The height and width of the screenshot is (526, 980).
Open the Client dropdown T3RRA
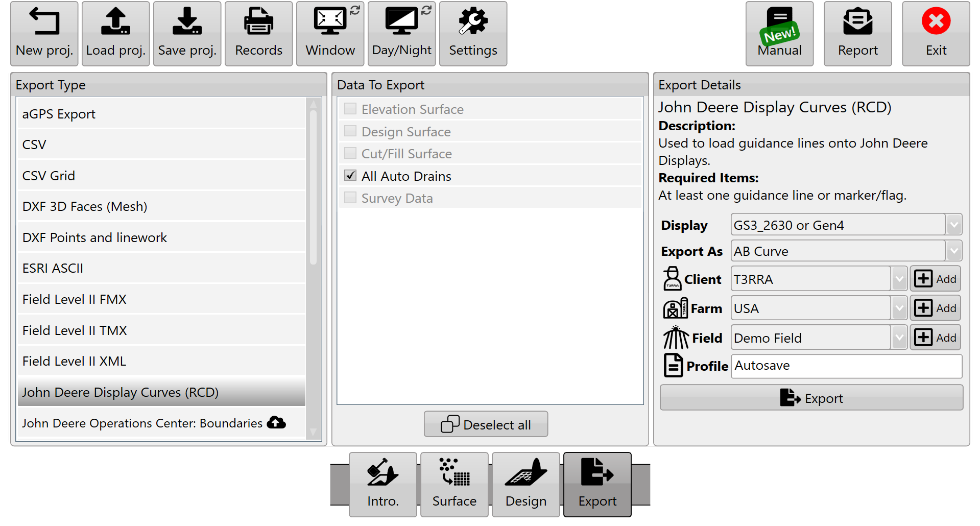819,279
